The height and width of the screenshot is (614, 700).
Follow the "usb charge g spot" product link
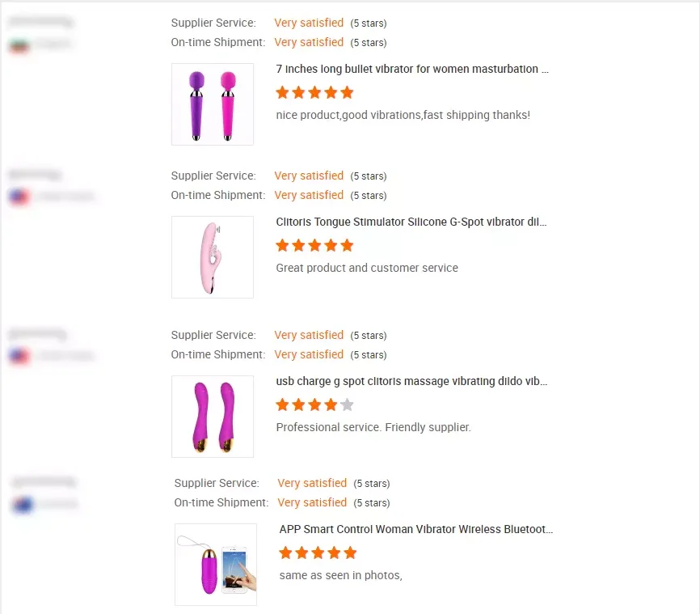pos(412,381)
